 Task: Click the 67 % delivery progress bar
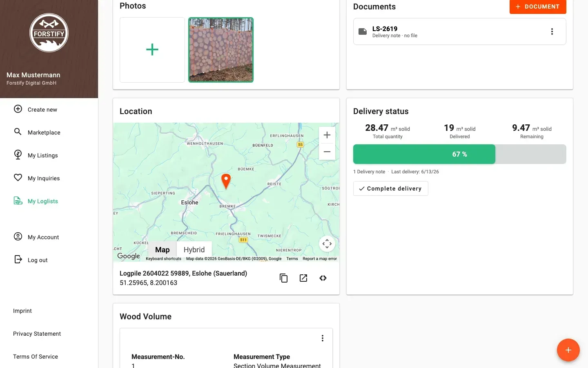point(460,154)
